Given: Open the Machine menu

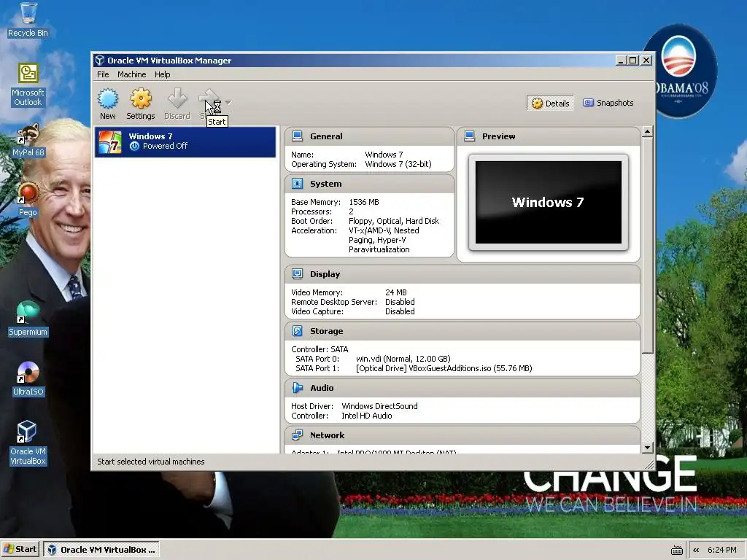Looking at the screenshot, I should coord(131,74).
